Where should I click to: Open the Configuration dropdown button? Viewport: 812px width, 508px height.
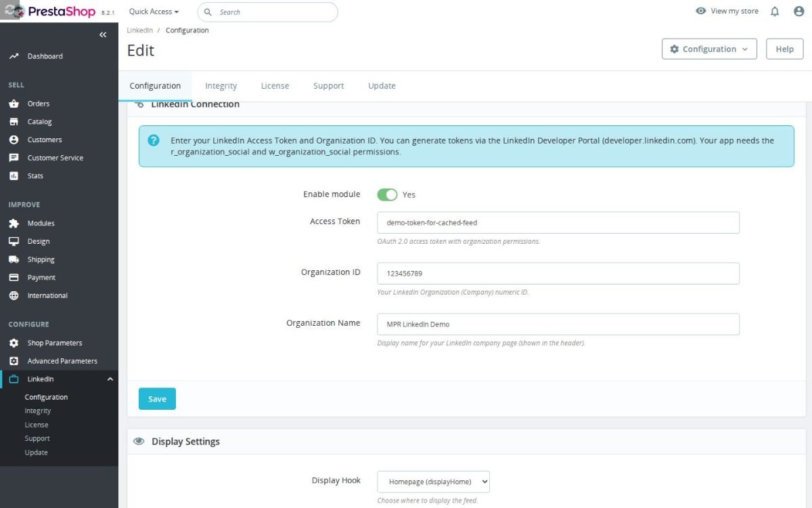tap(709, 49)
